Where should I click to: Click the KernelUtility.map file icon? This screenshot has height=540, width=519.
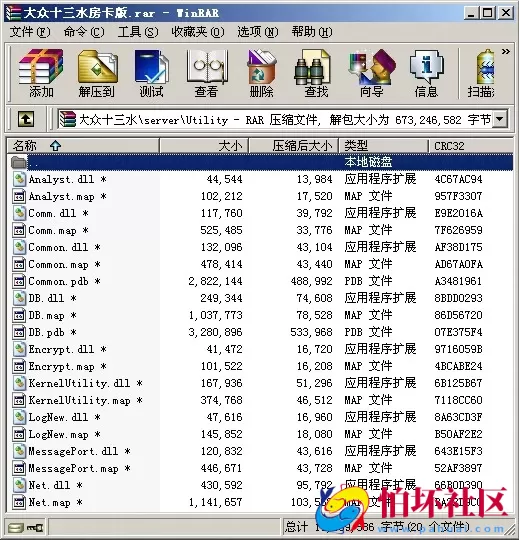tap(19, 400)
